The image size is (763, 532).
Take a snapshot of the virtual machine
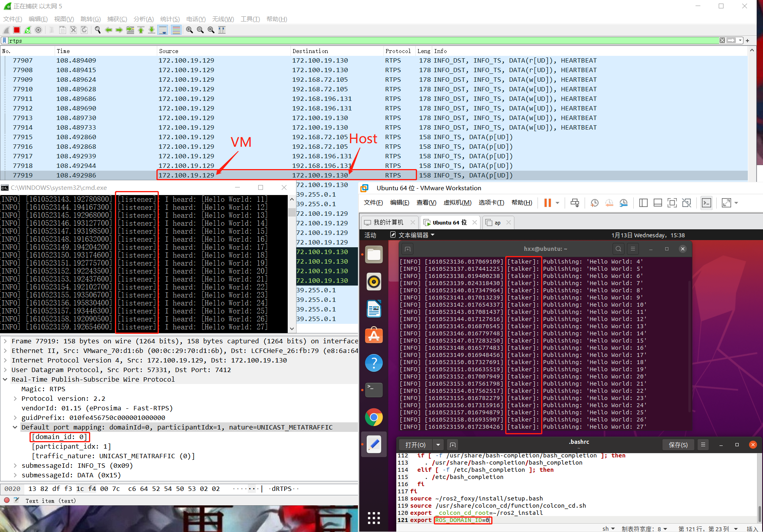pyautogui.click(x=594, y=203)
